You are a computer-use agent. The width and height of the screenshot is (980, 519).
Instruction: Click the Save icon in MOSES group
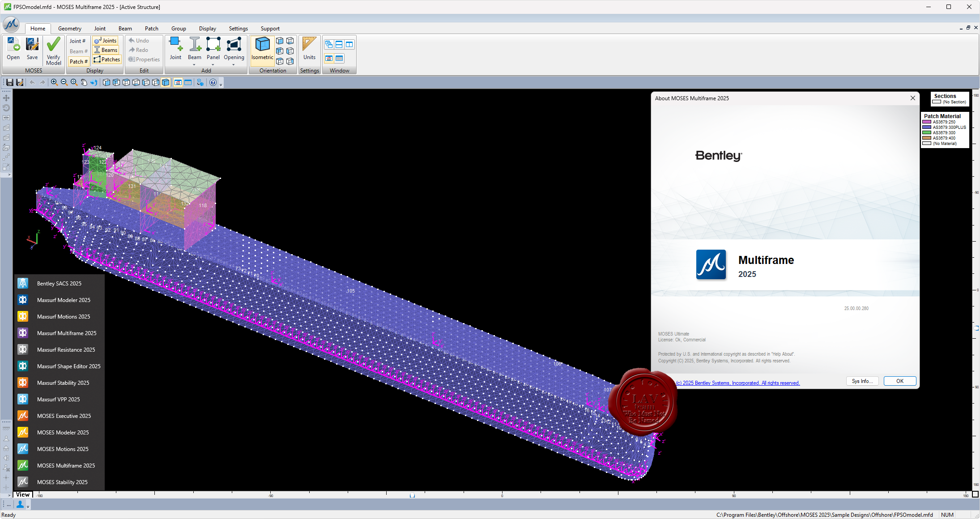point(32,48)
